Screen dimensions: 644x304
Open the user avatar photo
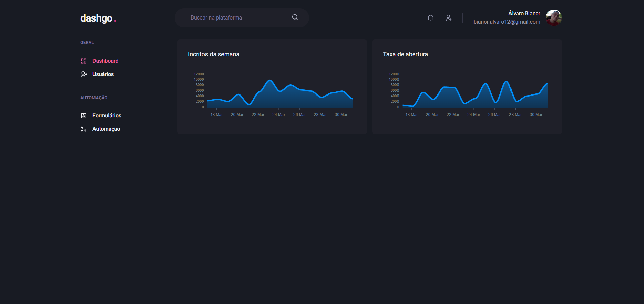tap(554, 18)
